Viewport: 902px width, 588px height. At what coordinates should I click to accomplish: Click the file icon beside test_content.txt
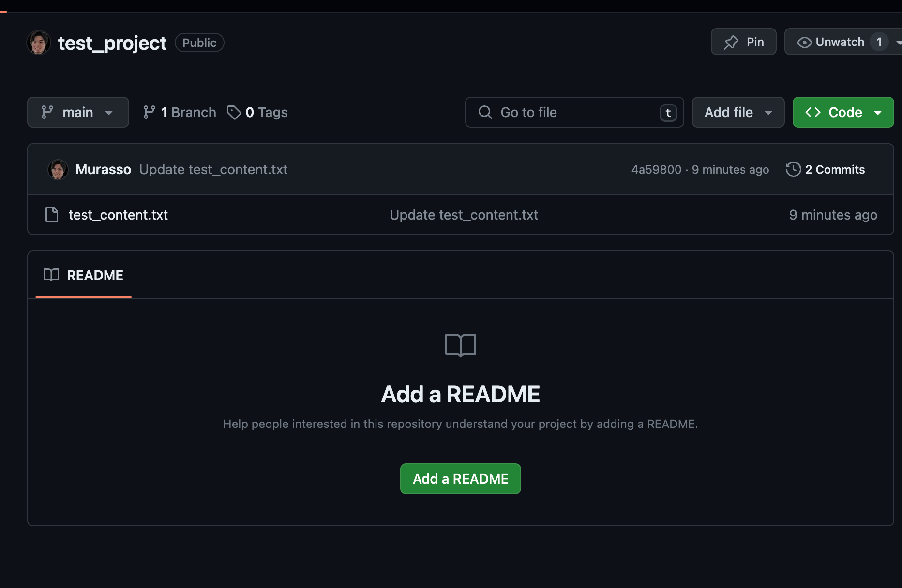click(x=52, y=215)
